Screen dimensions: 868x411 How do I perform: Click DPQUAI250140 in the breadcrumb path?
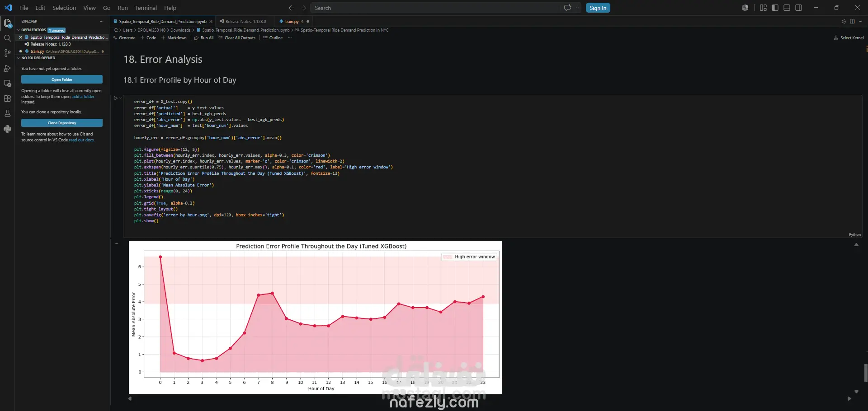click(151, 30)
